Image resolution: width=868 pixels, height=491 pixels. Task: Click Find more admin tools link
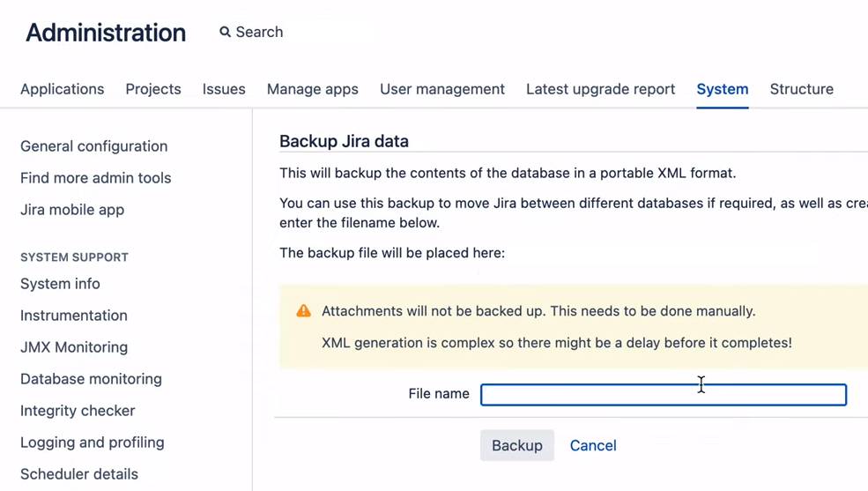[96, 178]
